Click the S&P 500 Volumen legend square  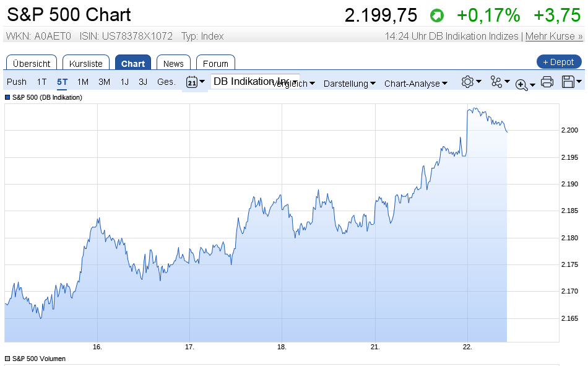[7, 359]
